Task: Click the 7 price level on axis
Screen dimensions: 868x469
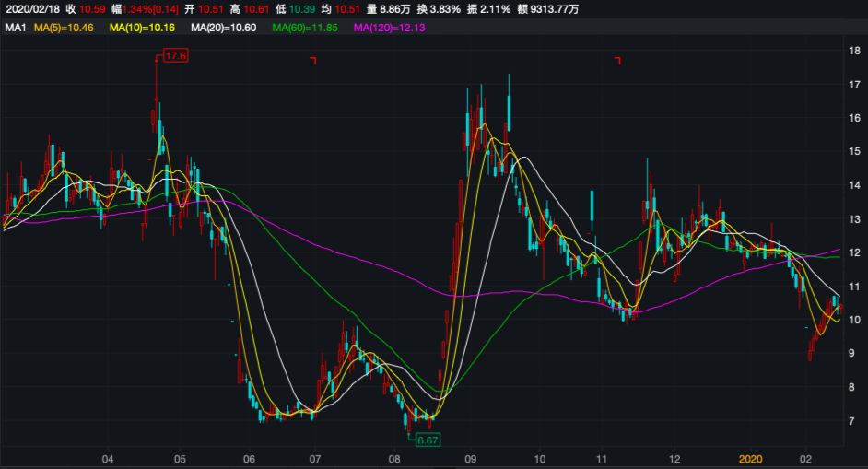Action: pos(851,421)
